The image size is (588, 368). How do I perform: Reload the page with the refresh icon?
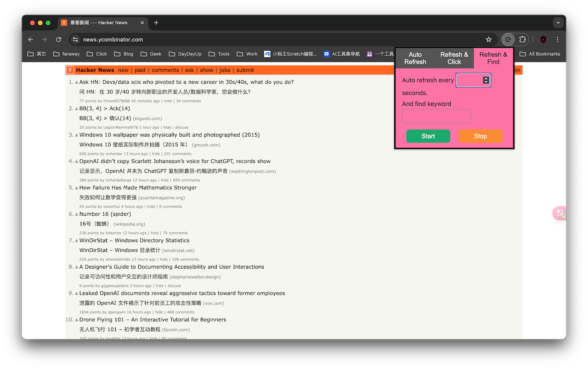[x=58, y=40]
